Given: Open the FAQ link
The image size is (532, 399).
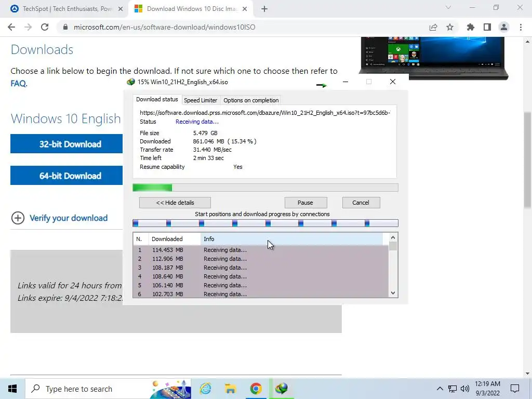Looking at the screenshot, I should (18, 84).
